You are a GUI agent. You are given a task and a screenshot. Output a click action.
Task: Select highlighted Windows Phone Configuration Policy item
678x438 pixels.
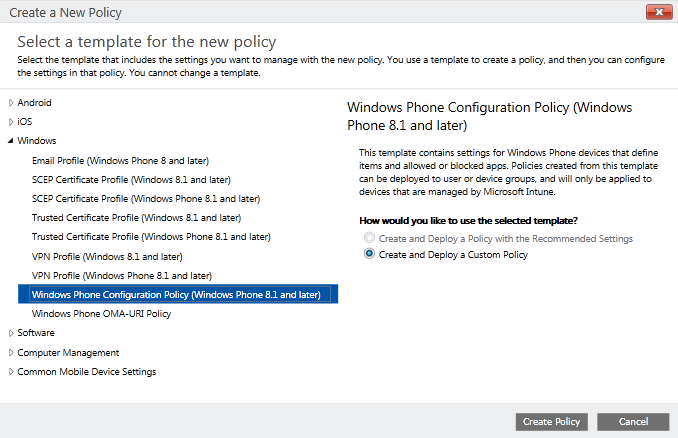pos(176,295)
